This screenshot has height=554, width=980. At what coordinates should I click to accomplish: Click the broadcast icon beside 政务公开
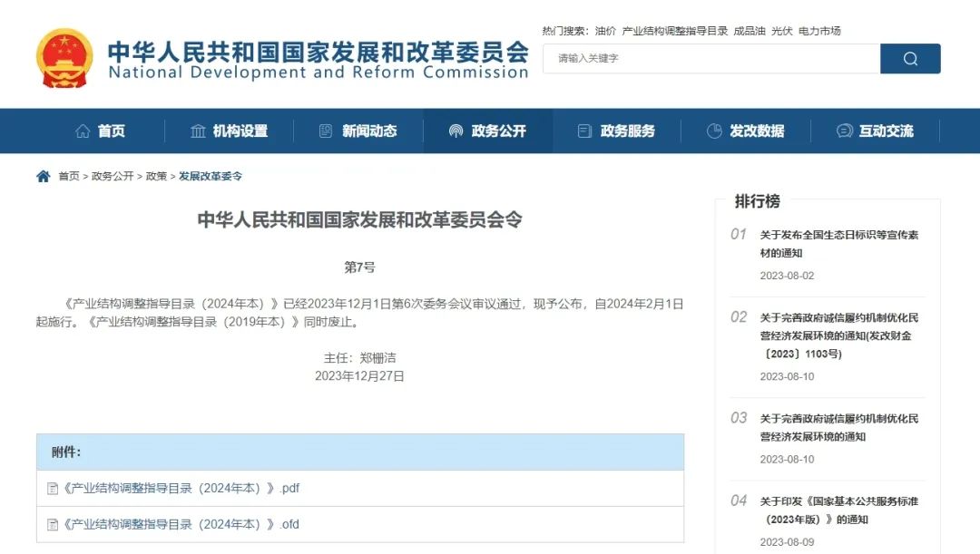[456, 131]
